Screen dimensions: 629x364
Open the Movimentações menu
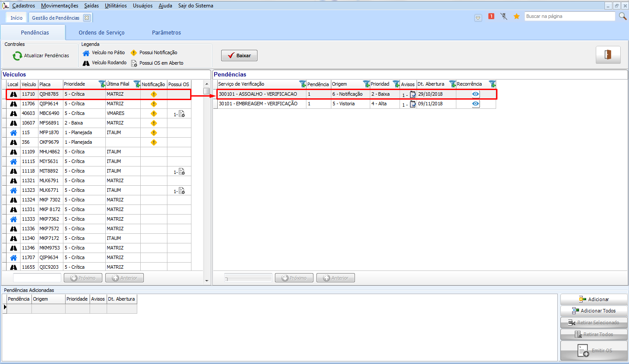click(x=60, y=6)
